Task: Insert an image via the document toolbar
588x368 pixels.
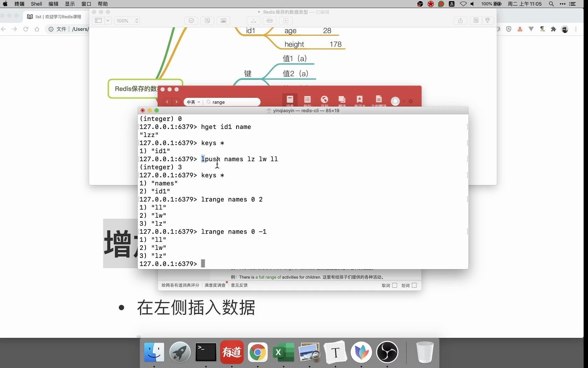Action: 223,21
